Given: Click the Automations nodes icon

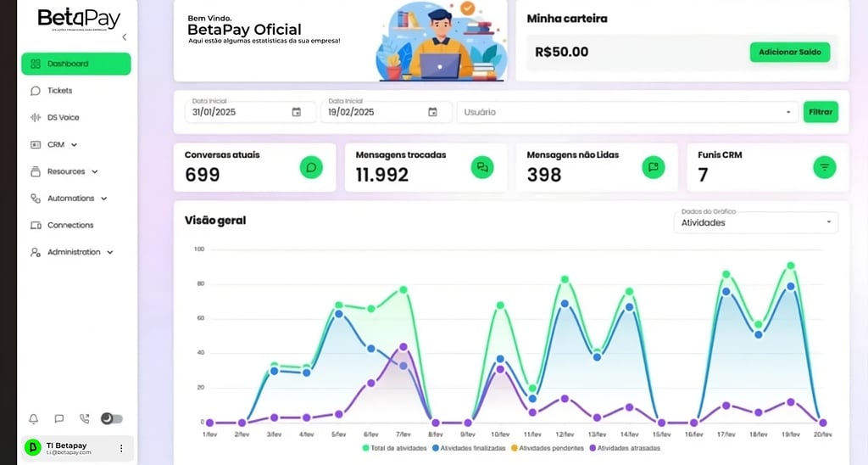Looking at the screenshot, I should pyautogui.click(x=36, y=199).
